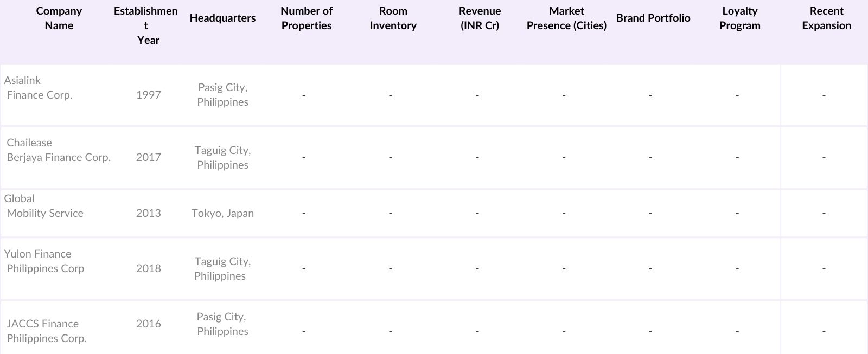Click the Number of Properties header
This screenshot has width=868, height=354.
click(307, 18)
